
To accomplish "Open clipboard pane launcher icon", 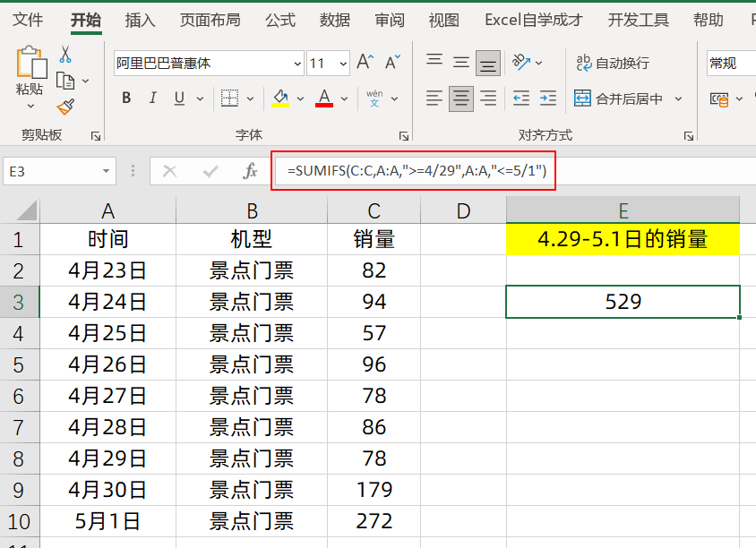I will (96, 136).
